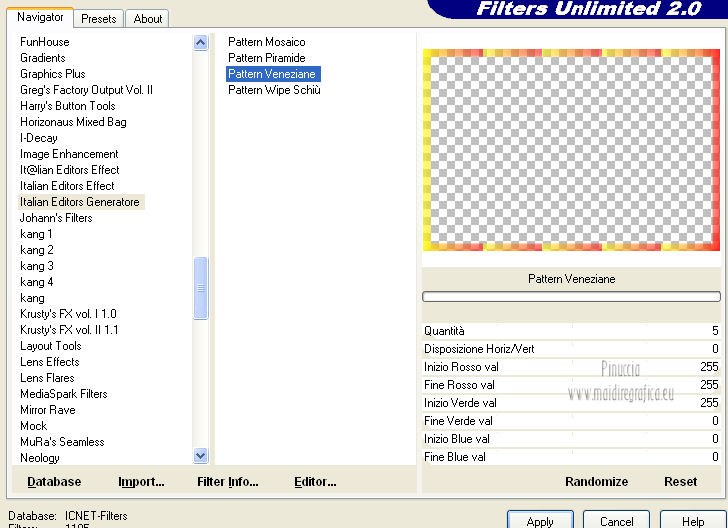Image resolution: width=728 pixels, height=528 pixels.
Task: Cancel the Filters Unlimited dialog
Action: [x=616, y=520]
